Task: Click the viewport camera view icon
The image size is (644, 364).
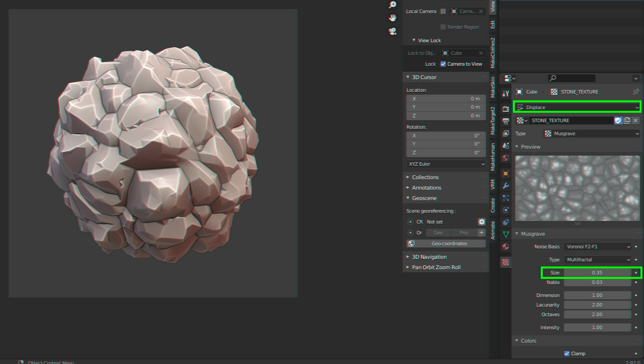Action: [x=392, y=31]
